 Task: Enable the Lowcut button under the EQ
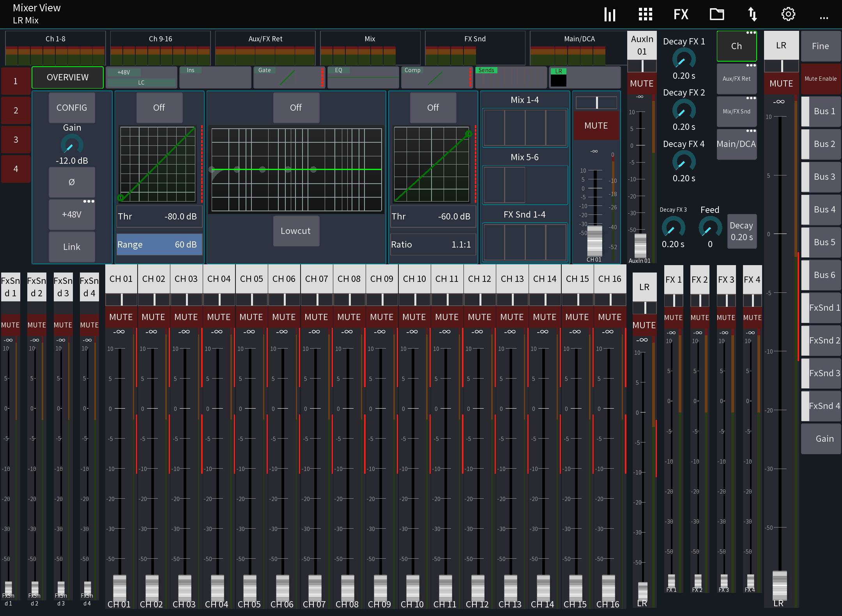point(296,231)
